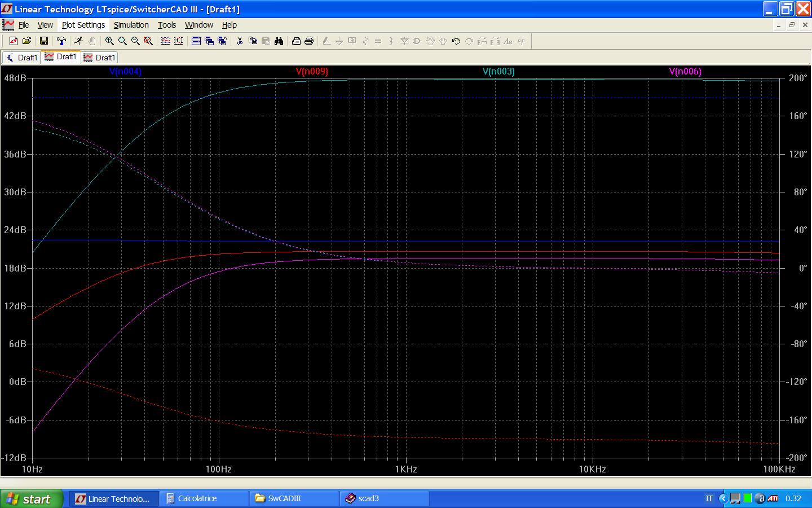
Task: Click the New Schematic toolbar icon
Action: [14, 41]
